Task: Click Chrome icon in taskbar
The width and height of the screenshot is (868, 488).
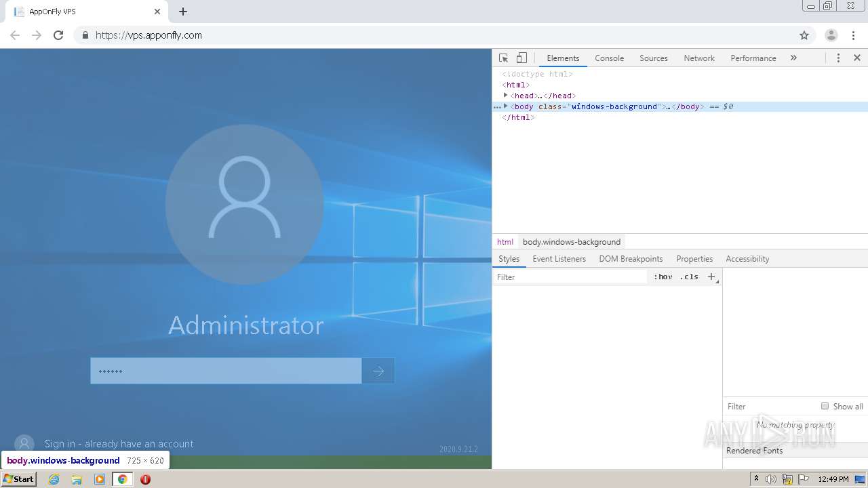Action: [122, 479]
